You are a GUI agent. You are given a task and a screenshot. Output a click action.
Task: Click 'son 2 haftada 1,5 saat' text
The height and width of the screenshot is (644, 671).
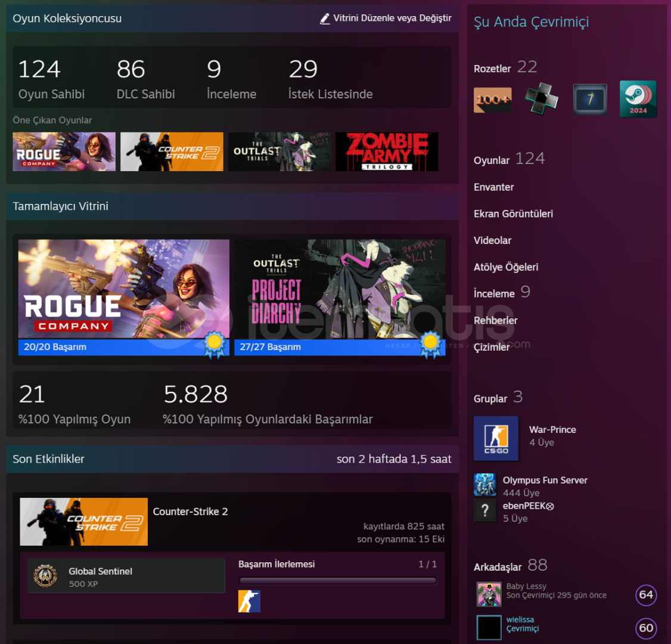(394, 459)
